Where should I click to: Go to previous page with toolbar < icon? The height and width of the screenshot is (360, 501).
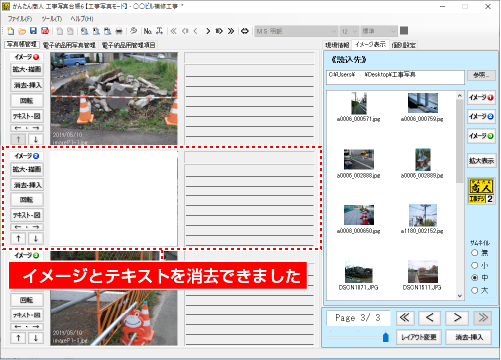196,31
